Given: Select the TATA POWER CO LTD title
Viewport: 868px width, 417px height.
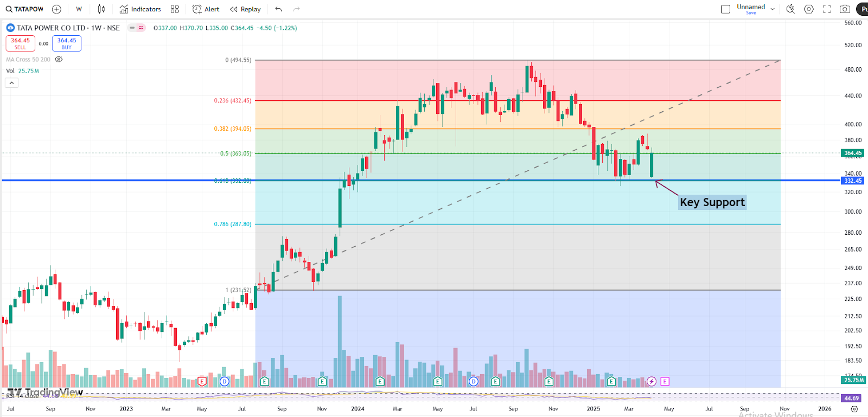Looking at the screenshot, I should pyautogui.click(x=68, y=28).
